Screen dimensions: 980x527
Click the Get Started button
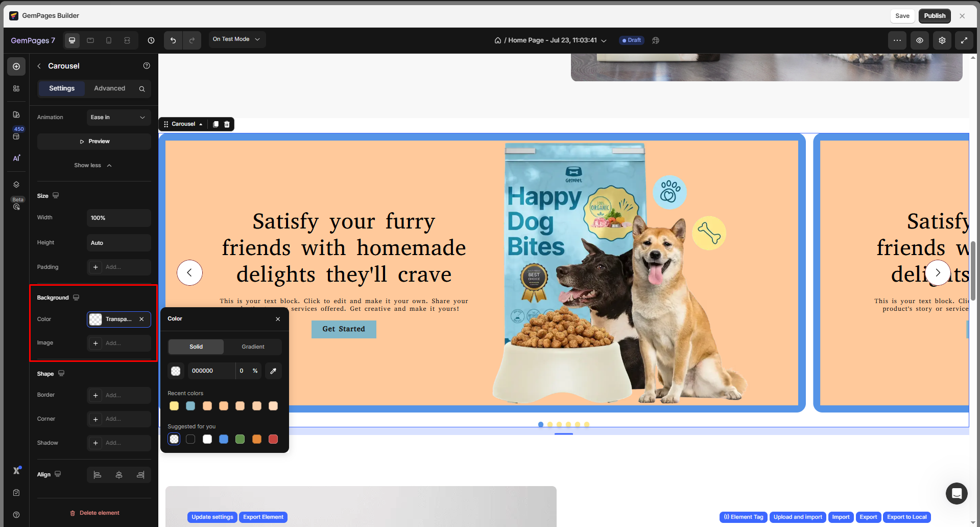coord(344,329)
